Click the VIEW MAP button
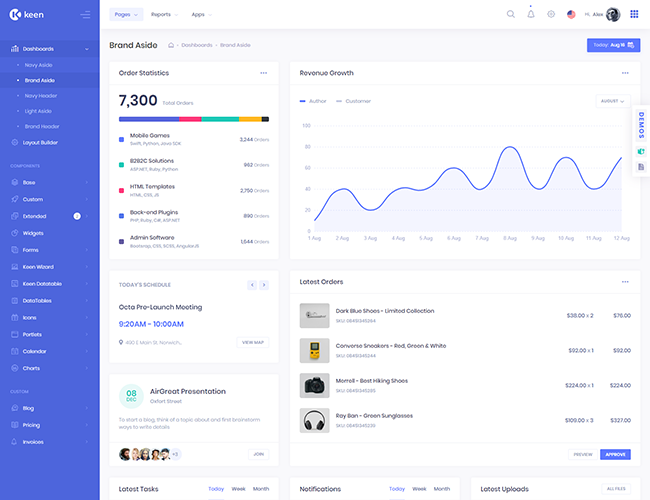 [253, 342]
